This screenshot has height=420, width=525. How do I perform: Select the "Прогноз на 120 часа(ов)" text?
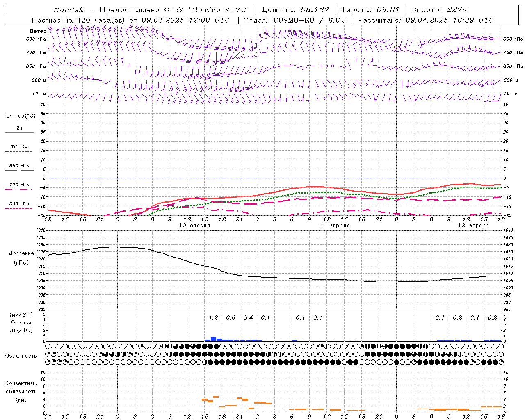tap(79, 20)
